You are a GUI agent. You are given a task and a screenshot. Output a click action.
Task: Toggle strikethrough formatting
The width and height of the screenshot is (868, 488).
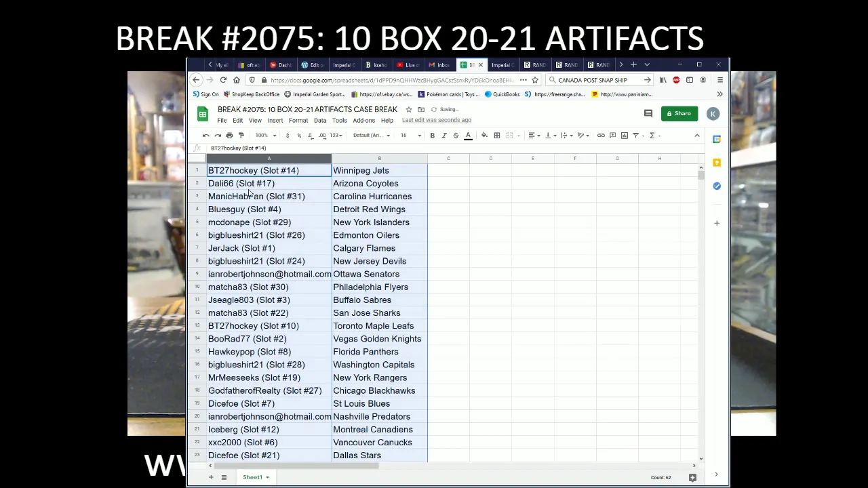(x=456, y=136)
